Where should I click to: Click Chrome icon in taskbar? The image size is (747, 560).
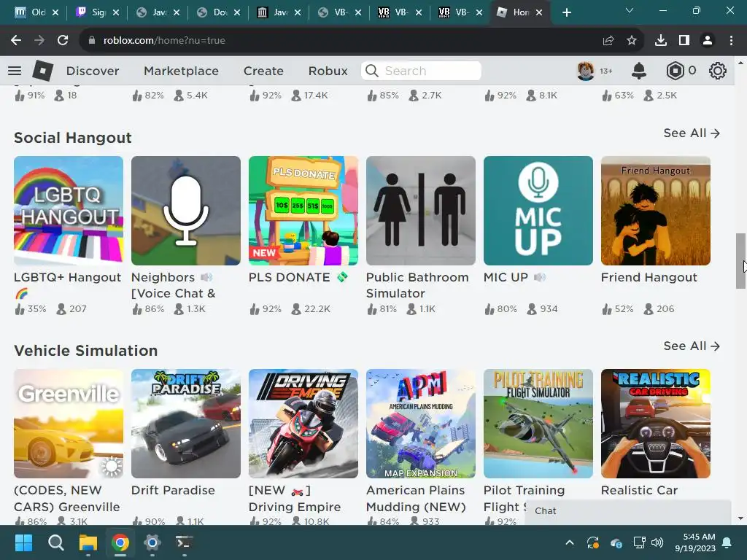120,542
